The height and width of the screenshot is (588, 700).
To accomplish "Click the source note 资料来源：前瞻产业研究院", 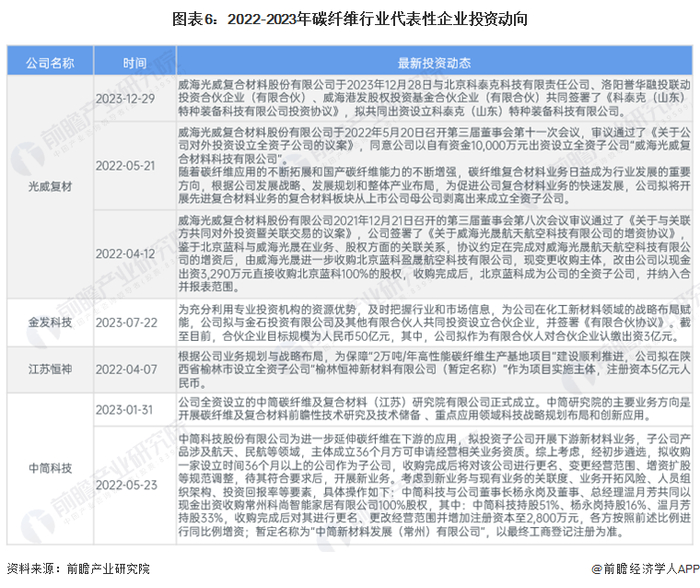I will (x=79, y=568).
